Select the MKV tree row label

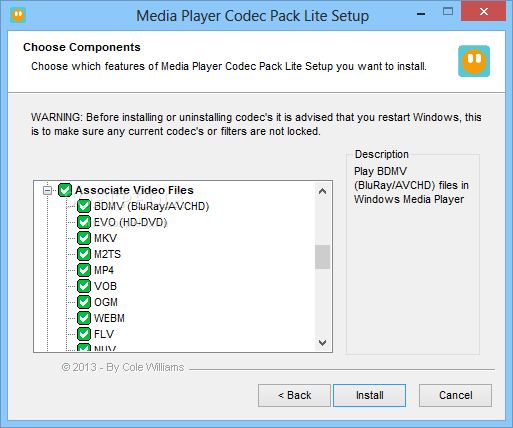[106, 238]
